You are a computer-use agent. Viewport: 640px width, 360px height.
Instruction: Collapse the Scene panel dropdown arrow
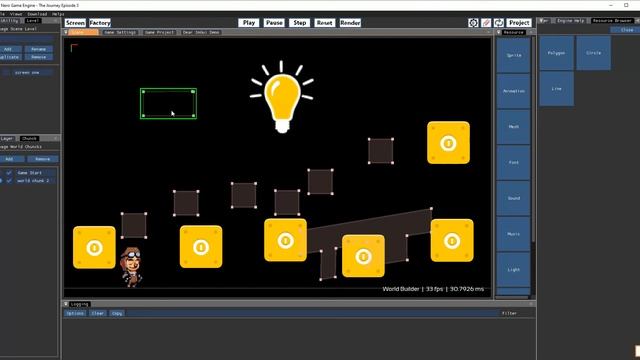(x=66, y=32)
